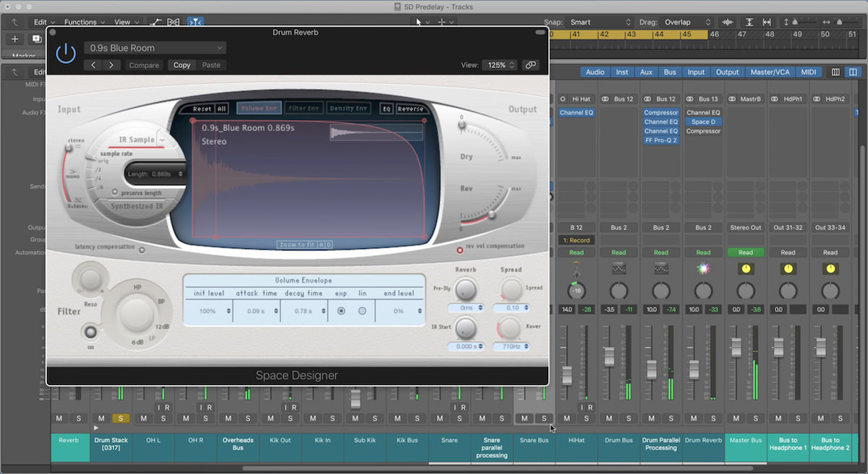The width and height of the screenshot is (868, 474).
Task: Switch to the Volume Env tab
Action: coord(258,109)
